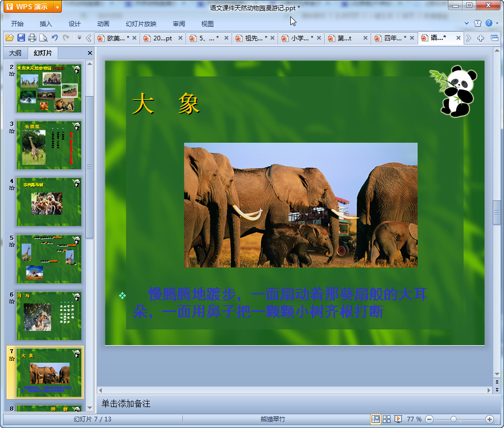This screenshot has height=428, width=504.
Task: Select slide 6 hippo thumbnail
Action: click(x=49, y=316)
